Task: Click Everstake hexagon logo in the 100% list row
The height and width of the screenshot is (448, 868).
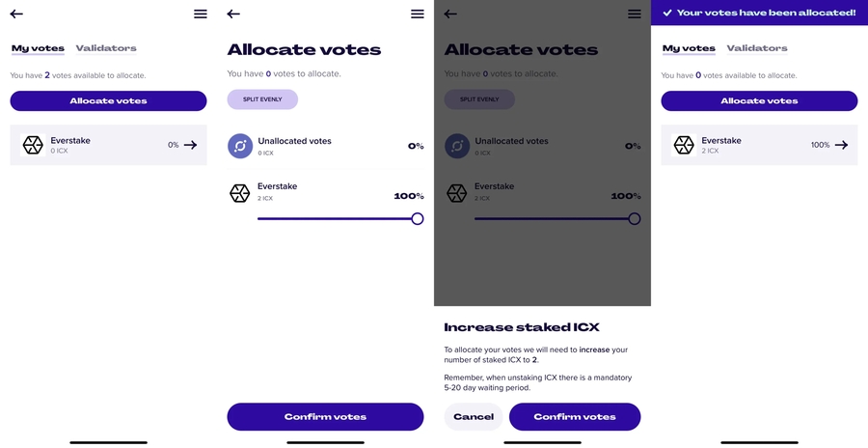Action: [684, 145]
